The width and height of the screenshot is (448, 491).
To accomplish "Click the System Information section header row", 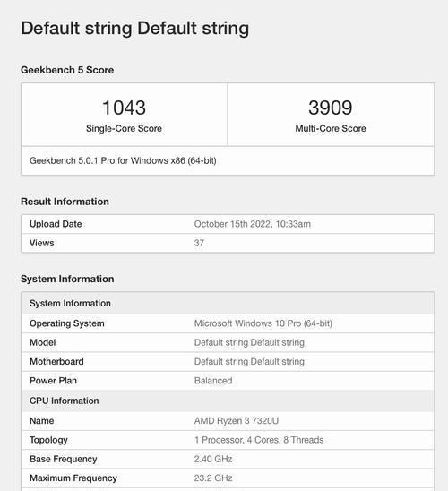I will [x=228, y=304].
